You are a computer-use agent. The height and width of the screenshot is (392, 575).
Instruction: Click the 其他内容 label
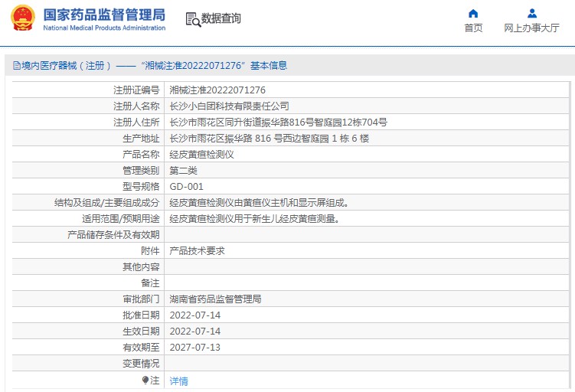click(141, 267)
